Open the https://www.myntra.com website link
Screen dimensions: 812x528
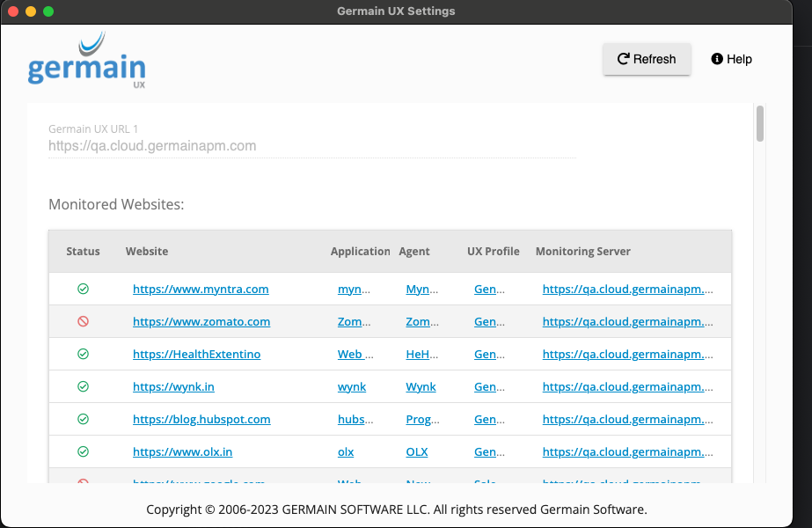pyautogui.click(x=201, y=289)
